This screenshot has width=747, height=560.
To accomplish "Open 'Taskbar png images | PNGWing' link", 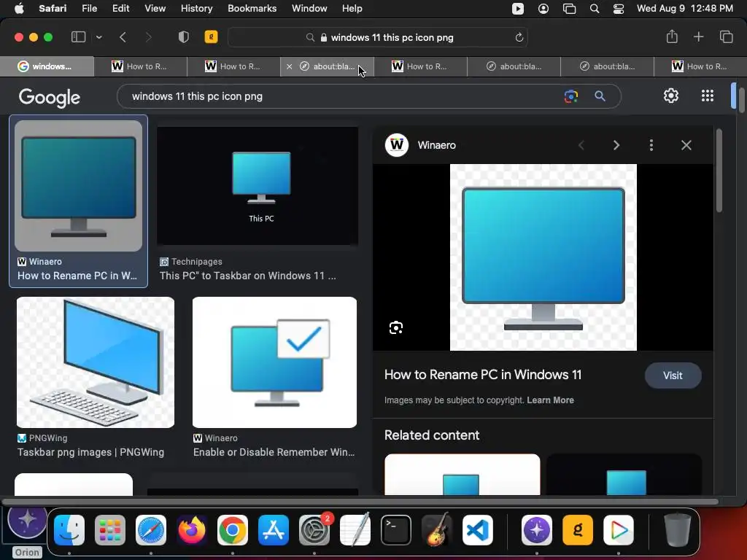I will pos(90,452).
